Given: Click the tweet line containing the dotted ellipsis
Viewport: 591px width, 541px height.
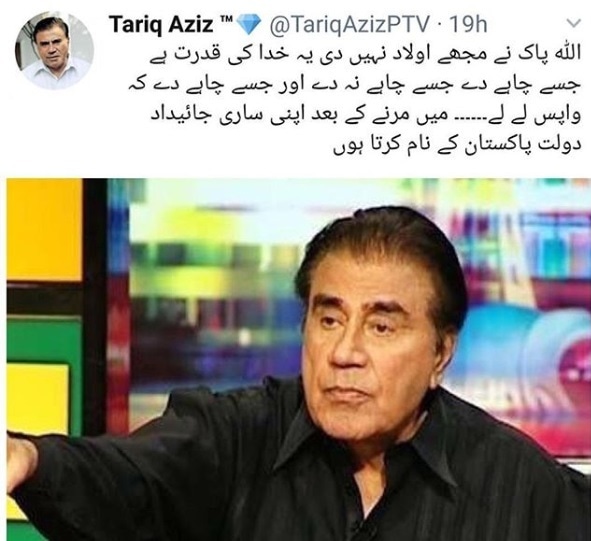Looking at the screenshot, I should (365, 118).
